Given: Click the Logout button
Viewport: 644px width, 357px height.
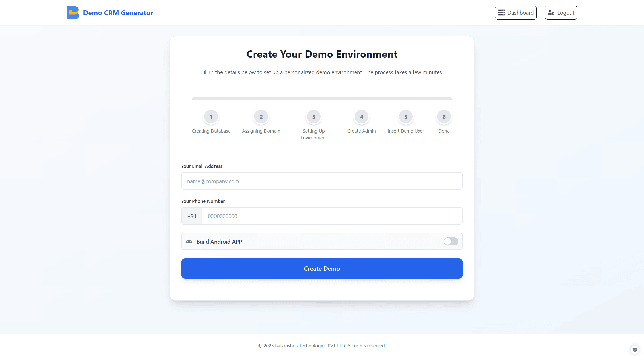Looking at the screenshot, I should [x=561, y=12].
